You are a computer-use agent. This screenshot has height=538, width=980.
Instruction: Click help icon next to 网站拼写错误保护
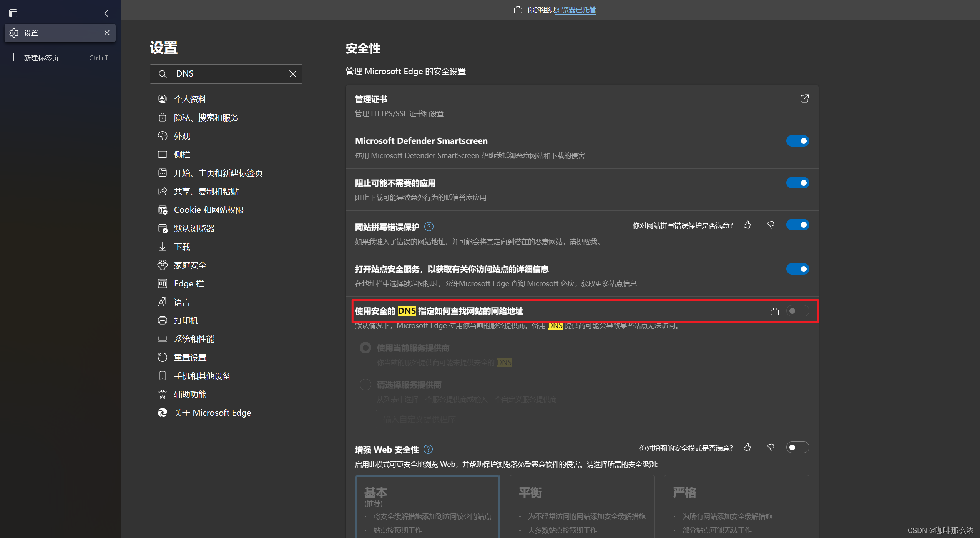click(x=429, y=227)
